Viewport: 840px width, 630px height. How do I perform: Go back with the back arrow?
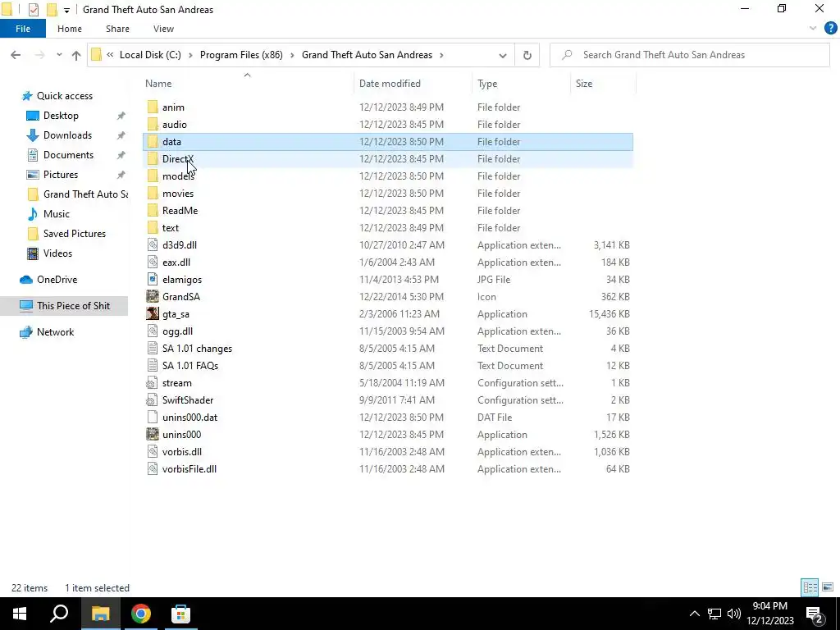pyautogui.click(x=16, y=55)
